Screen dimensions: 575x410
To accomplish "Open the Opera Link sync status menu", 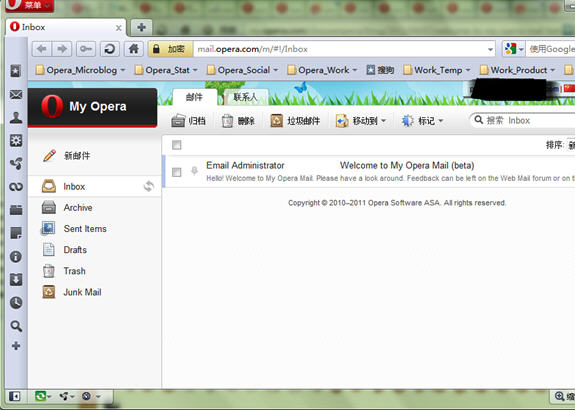I will pos(43,396).
